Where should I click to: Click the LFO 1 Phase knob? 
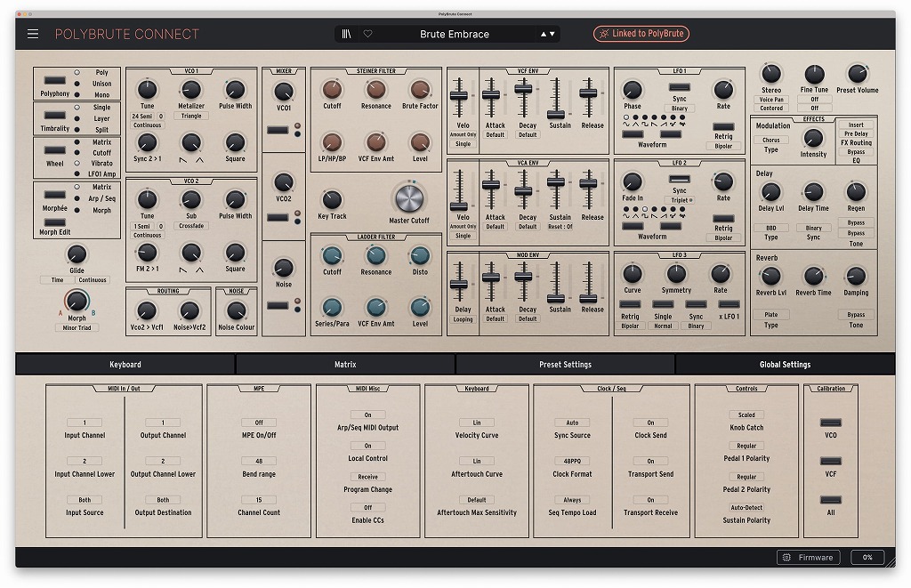coord(633,90)
